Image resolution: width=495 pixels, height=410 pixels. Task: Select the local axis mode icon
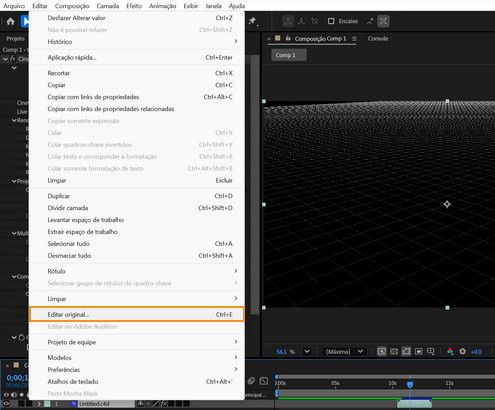click(x=288, y=21)
